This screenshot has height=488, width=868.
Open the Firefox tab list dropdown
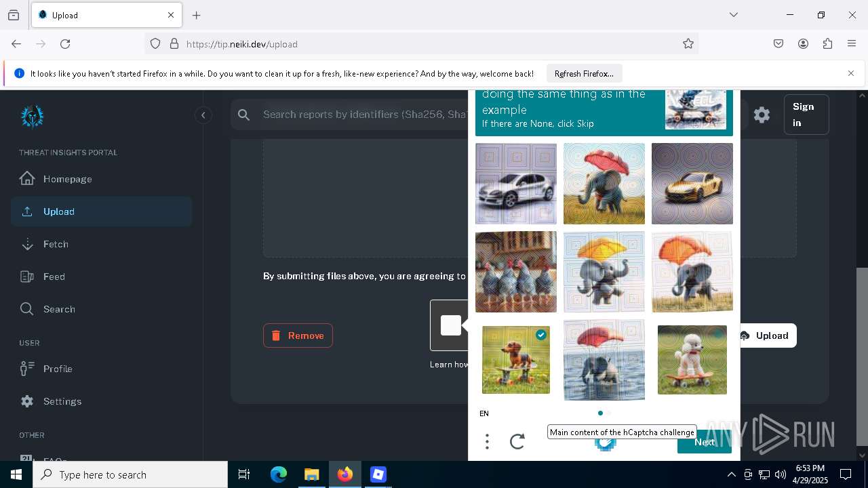(x=733, y=15)
